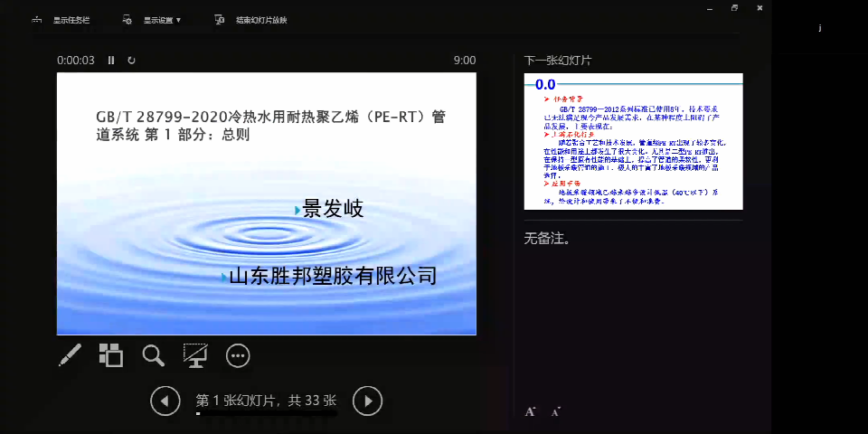Click the next slide preview thumbnail
868x434 pixels.
coord(633,142)
